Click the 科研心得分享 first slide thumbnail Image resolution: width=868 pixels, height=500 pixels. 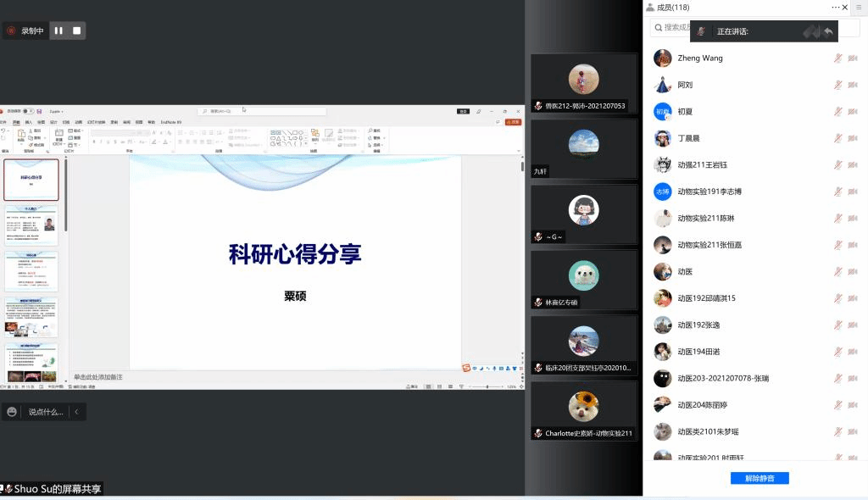[x=31, y=180]
